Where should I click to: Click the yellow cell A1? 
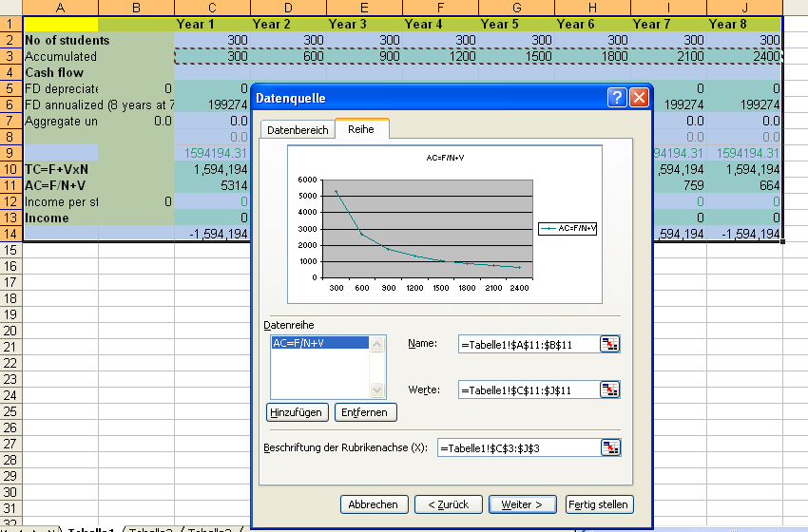pyautogui.click(x=60, y=24)
